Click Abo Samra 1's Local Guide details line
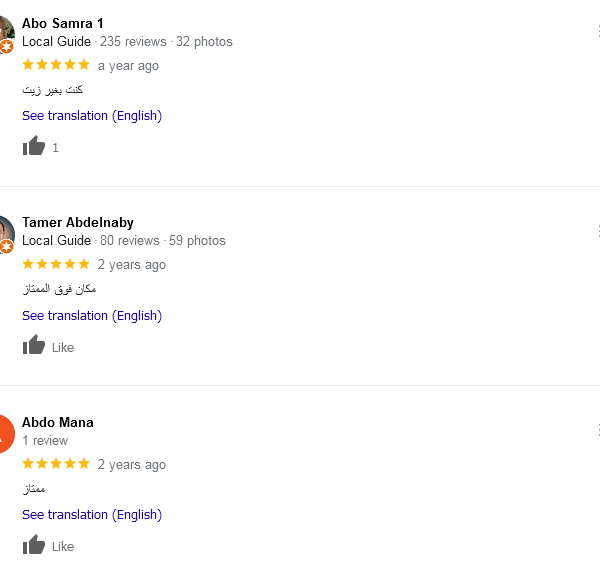Viewport: 600px width, 563px height. click(x=127, y=42)
